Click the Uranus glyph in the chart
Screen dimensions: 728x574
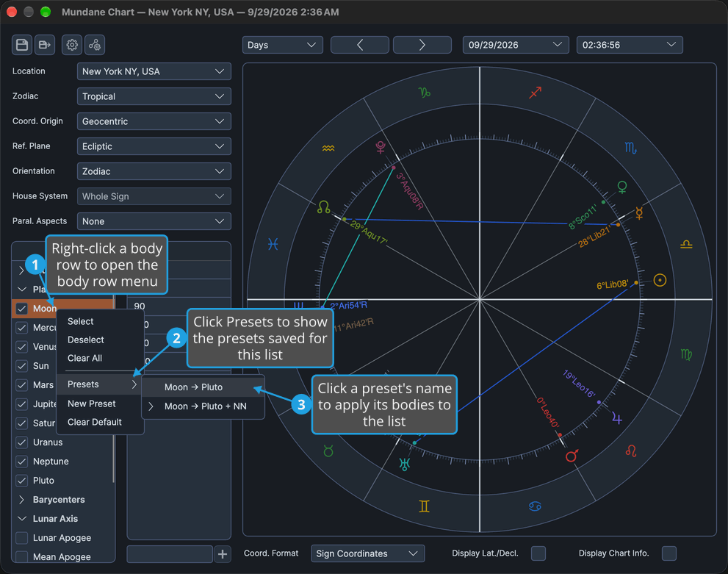click(405, 464)
